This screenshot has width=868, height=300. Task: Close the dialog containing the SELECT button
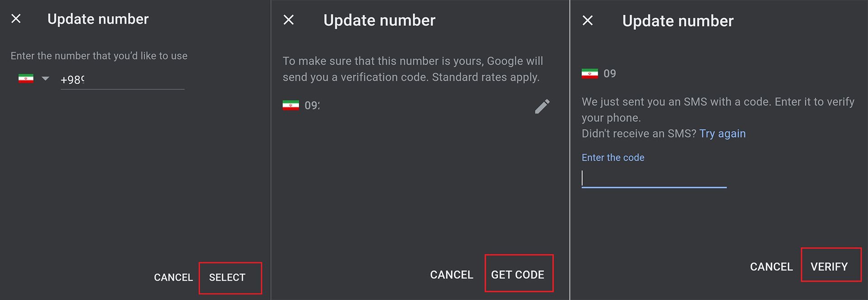click(16, 19)
